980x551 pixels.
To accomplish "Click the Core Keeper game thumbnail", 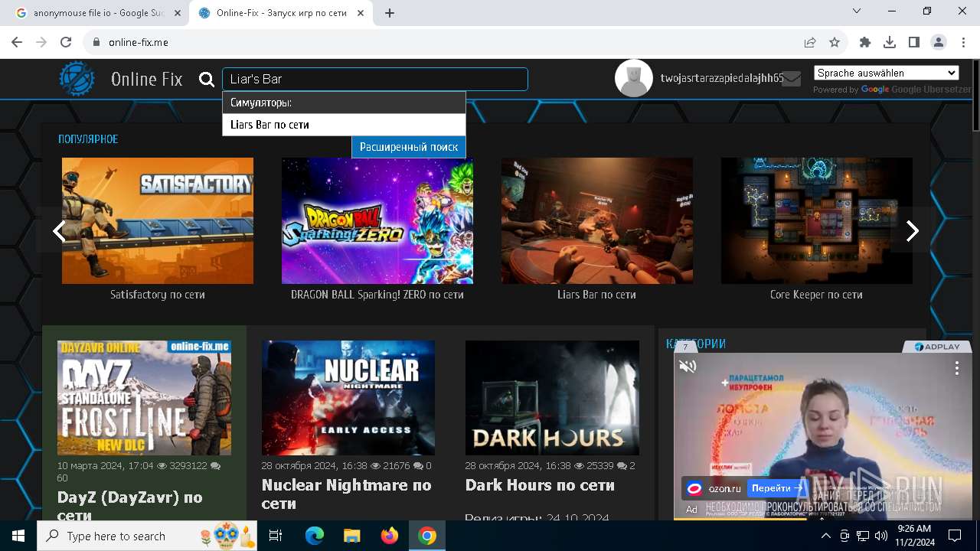I will point(817,221).
